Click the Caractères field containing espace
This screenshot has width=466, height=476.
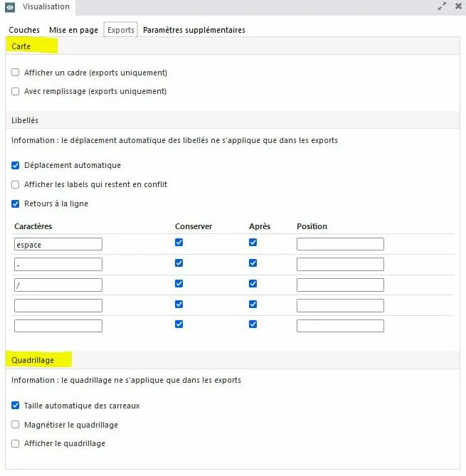pos(58,244)
